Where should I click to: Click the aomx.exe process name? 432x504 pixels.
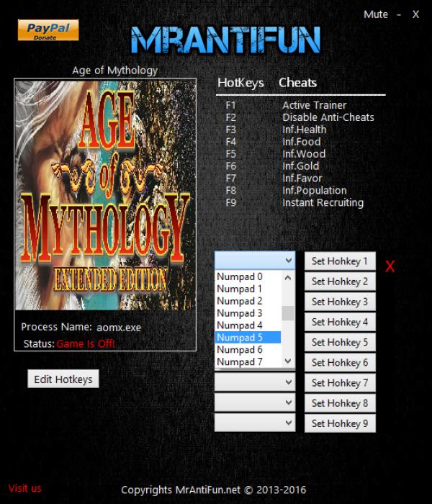[x=119, y=328]
